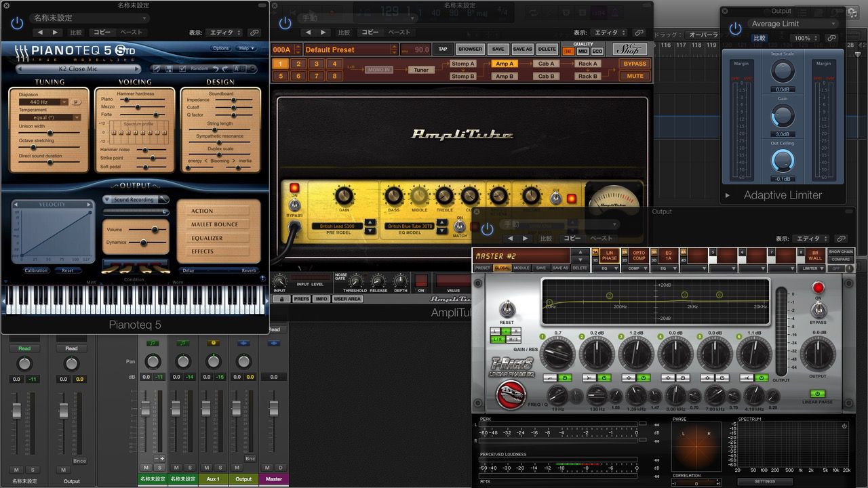Click T-RackS SETTINGS button
Image resolution: width=868 pixels, height=488 pixels.
click(764, 481)
